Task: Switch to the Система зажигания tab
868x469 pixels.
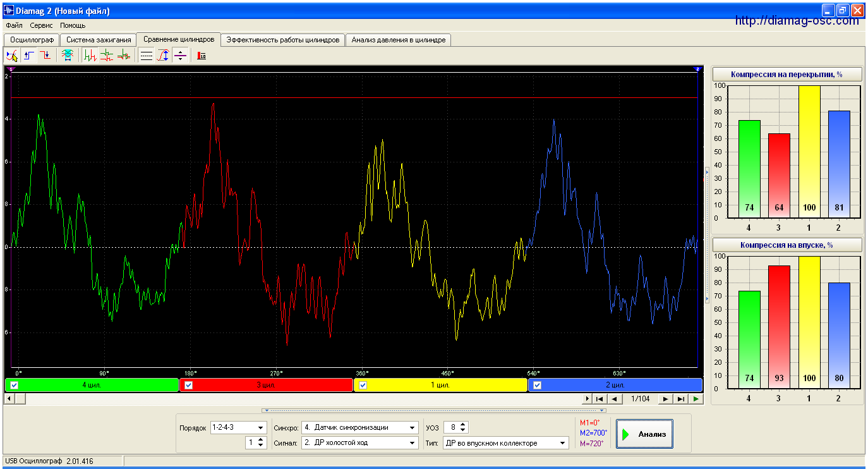Action: point(99,40)
